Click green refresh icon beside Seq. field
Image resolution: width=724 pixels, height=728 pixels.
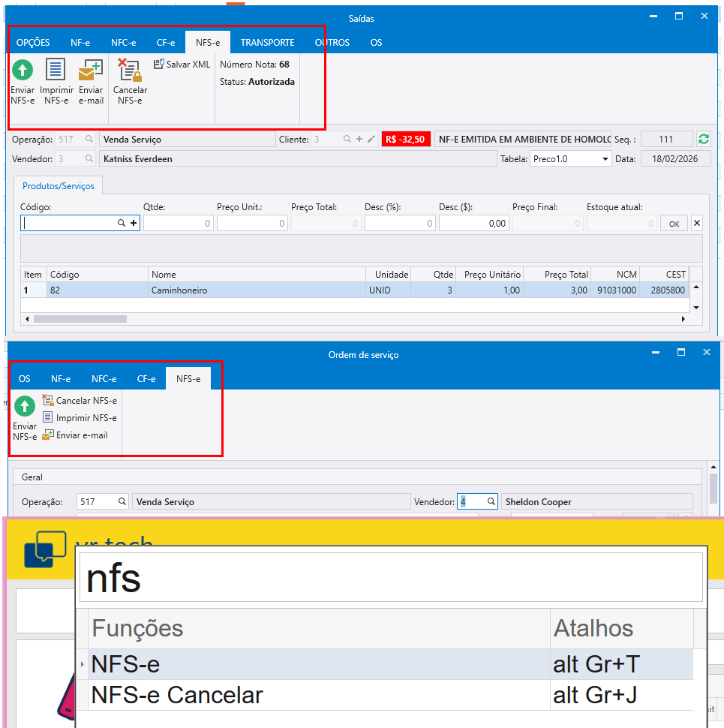[x=703, y=139]
